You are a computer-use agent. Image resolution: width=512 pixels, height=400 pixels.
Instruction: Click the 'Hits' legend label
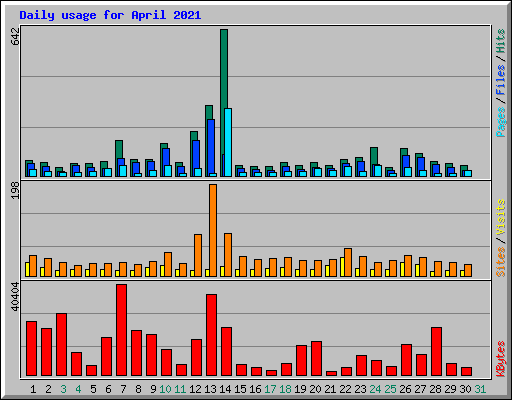click(500, 41)
